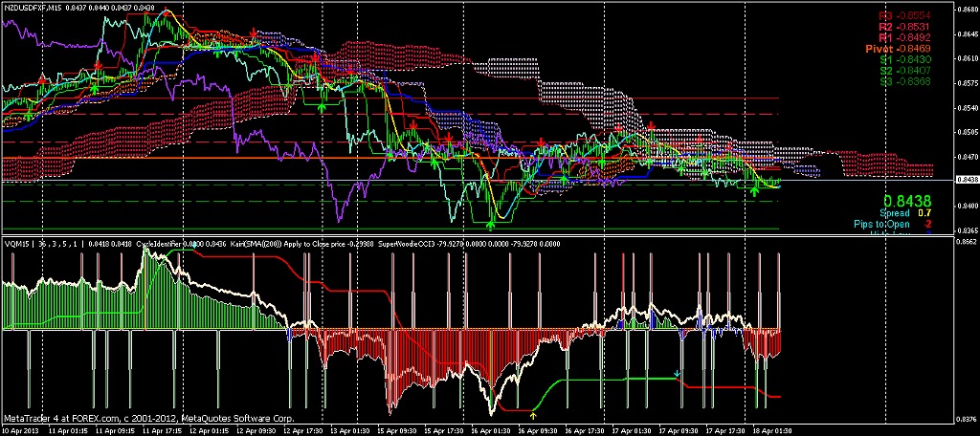Click the 0.8610 price axis label
This screenshot has width=980, height=436.
pyautogui.click(x=968, y=58)
